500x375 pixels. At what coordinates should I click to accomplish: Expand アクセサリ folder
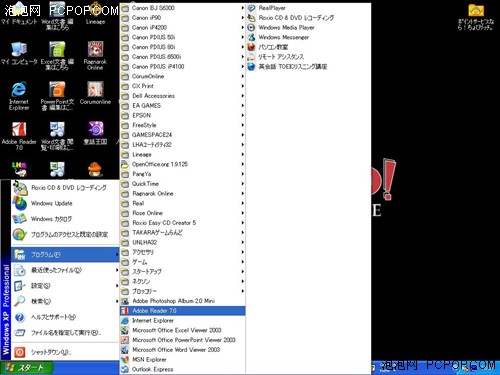183,252
